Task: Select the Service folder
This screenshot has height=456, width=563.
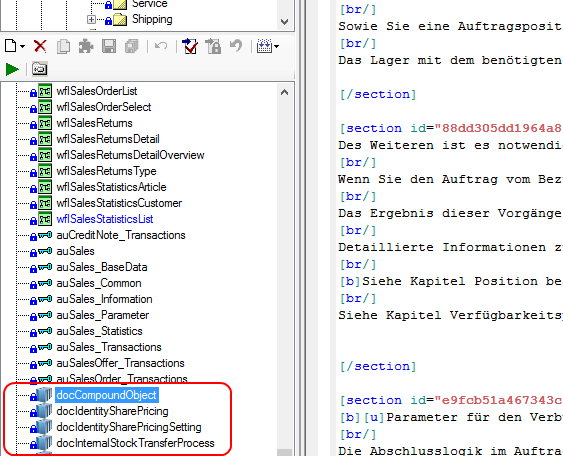Action: click(149, 4)
